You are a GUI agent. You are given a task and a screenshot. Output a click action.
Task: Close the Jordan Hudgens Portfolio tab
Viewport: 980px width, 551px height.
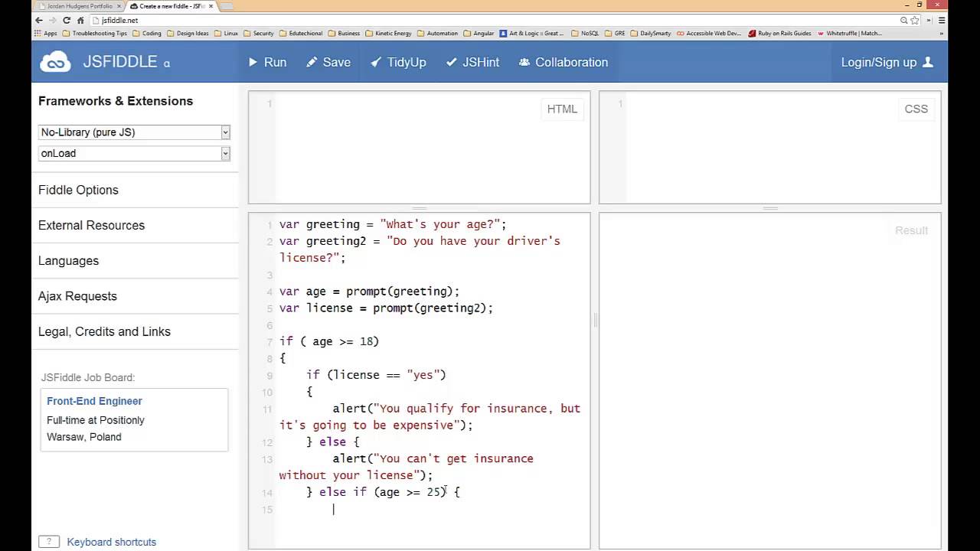coord(119,6)
